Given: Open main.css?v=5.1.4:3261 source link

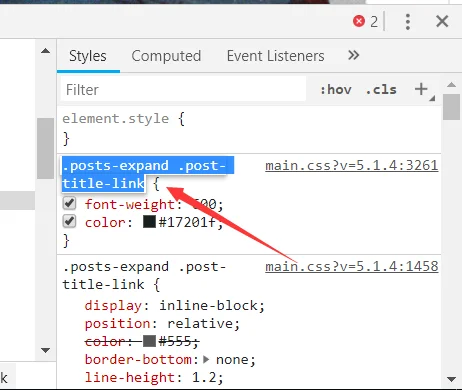Looking at the screenshot, I should click(352, 166).
